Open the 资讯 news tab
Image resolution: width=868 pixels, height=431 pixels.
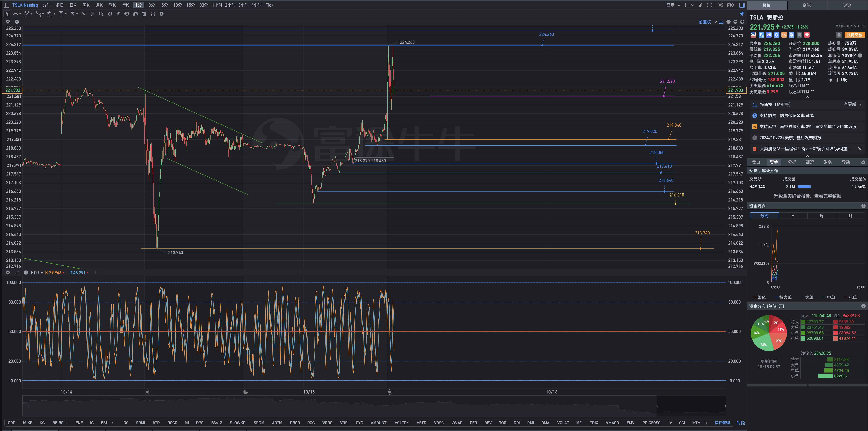tap(807, 5)
